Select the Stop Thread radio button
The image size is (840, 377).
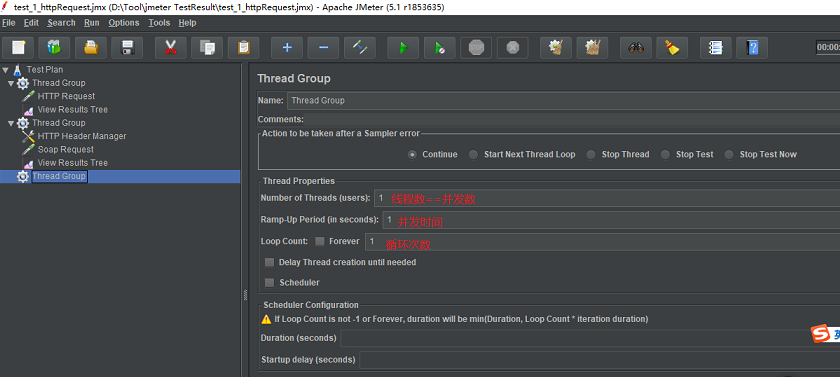pyautogui.click(x=591, y=154)
